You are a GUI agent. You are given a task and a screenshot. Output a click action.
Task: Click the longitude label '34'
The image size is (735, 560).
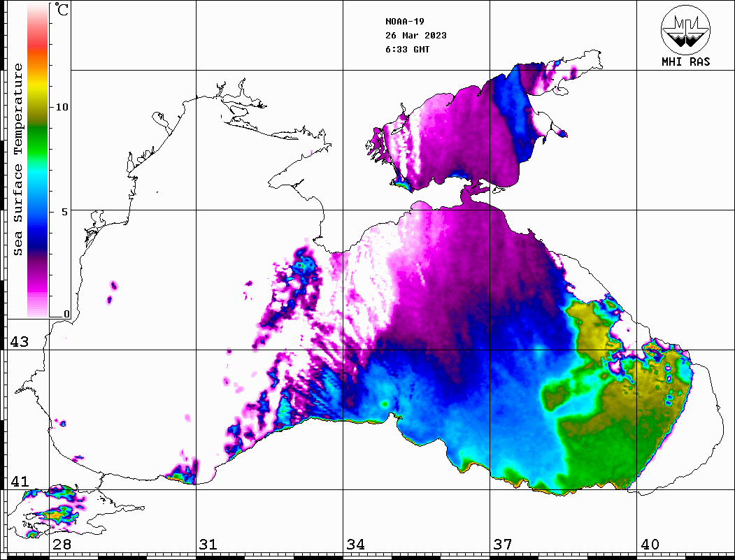coord(355,545)
